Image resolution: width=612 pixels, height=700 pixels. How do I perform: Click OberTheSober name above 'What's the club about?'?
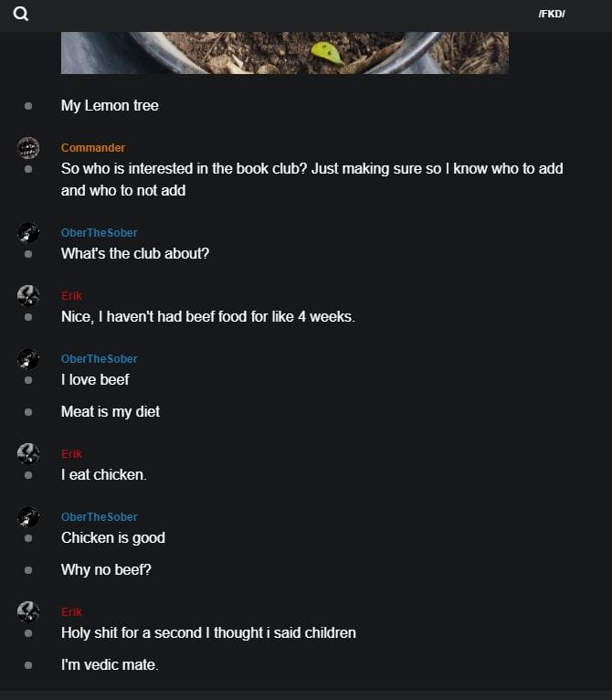(99, 233)
